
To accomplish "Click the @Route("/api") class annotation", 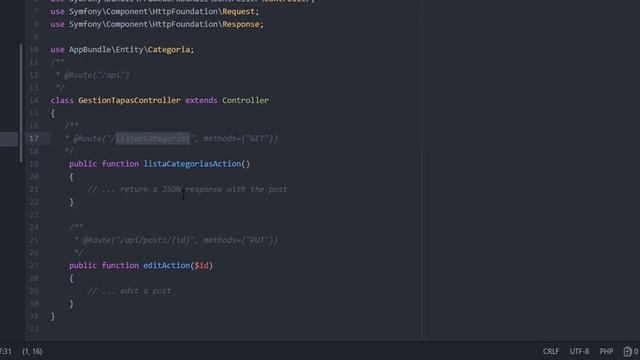I will click(x=96, y=75).
